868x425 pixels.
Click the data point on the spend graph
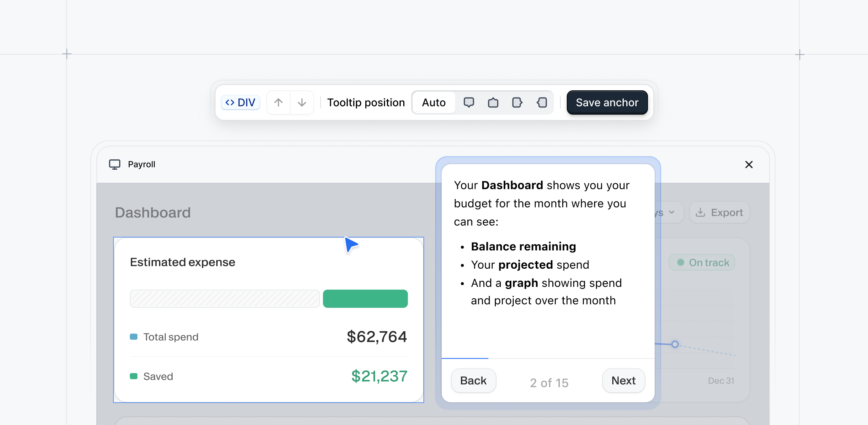pos(675,344)
